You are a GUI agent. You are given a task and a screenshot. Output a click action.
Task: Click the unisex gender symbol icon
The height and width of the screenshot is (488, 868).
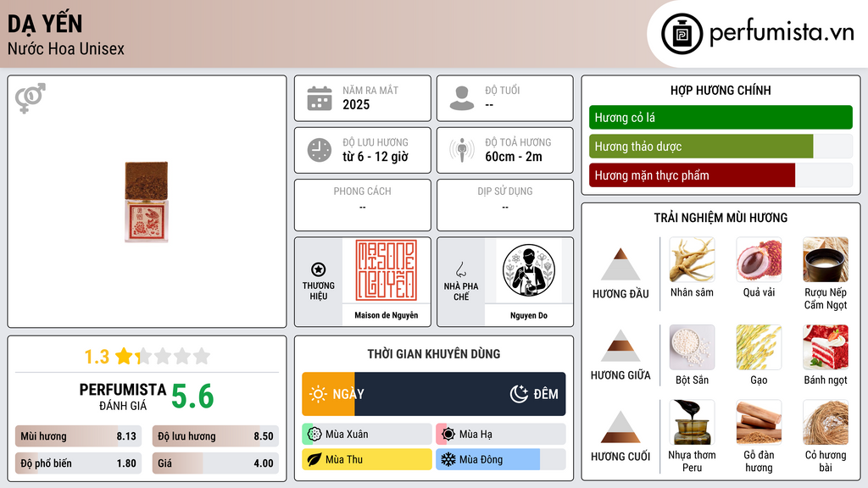point(30,98)
